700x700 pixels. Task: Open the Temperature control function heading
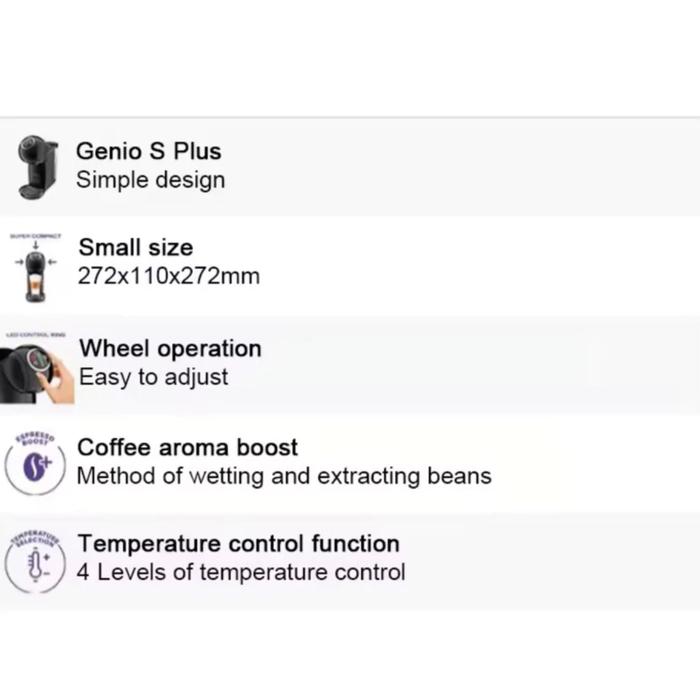pos(238,543)
